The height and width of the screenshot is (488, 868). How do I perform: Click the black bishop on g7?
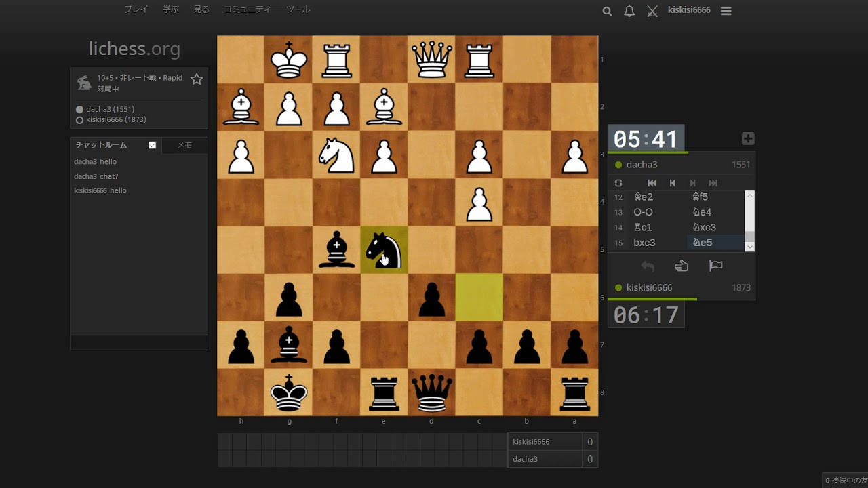[x=289, y=345]
